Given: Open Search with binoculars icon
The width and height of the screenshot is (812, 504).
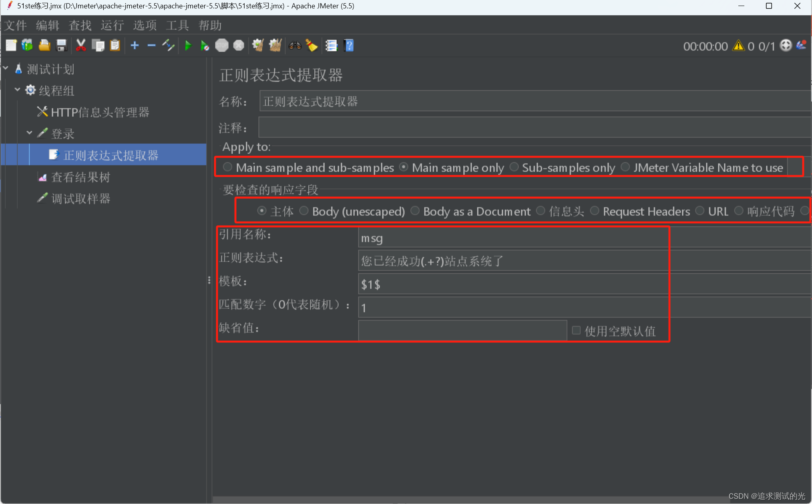Looking at the screenshot, I should coord(295,46).
